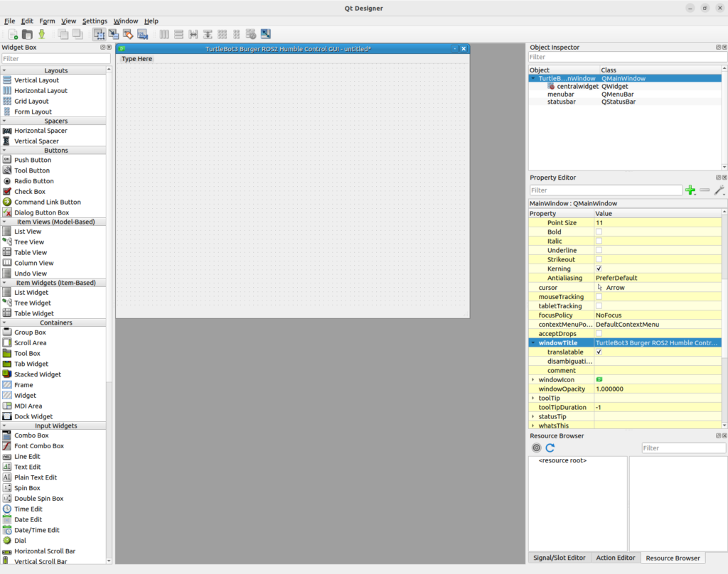Click the Open Form toolbar icon
The width and height of the screenshot is (728, 574).
(x=28, y=34)
